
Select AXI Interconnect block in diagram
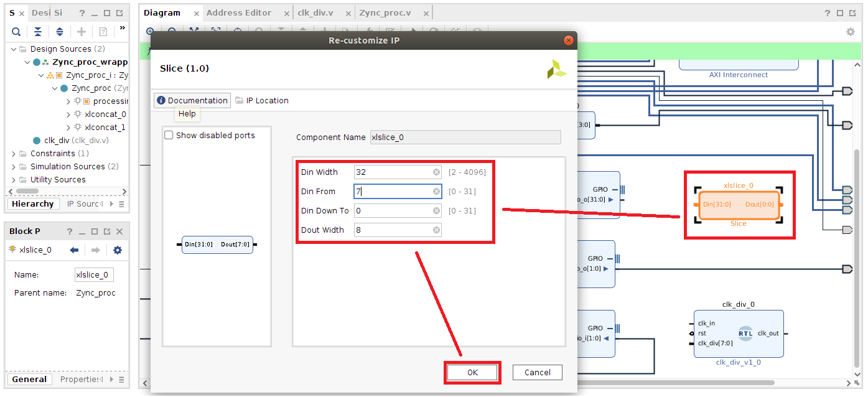(x=739, y=65)
